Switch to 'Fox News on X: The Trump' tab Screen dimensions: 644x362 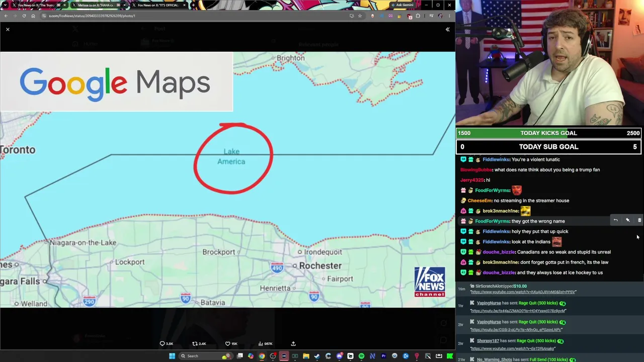(40, 5)
